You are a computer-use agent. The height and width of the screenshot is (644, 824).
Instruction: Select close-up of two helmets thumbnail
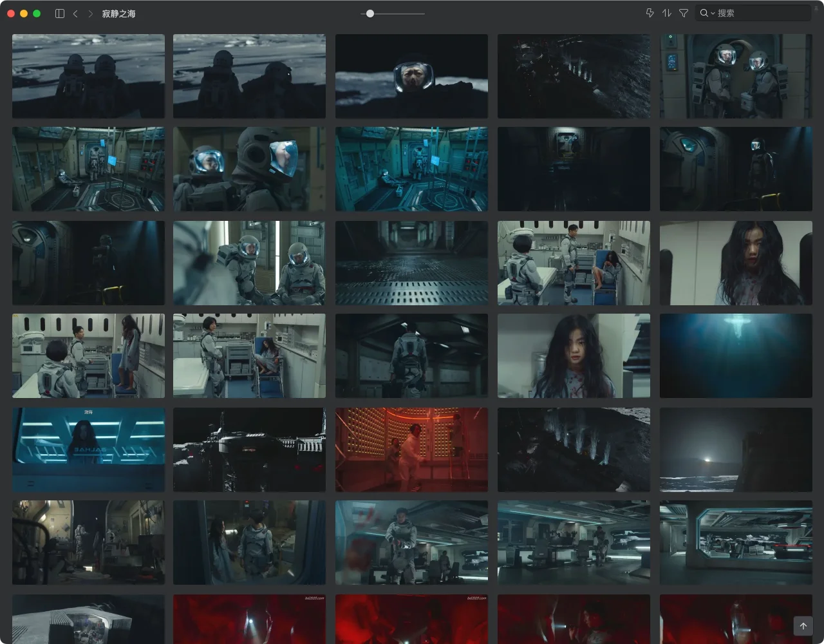coord(249,169)
